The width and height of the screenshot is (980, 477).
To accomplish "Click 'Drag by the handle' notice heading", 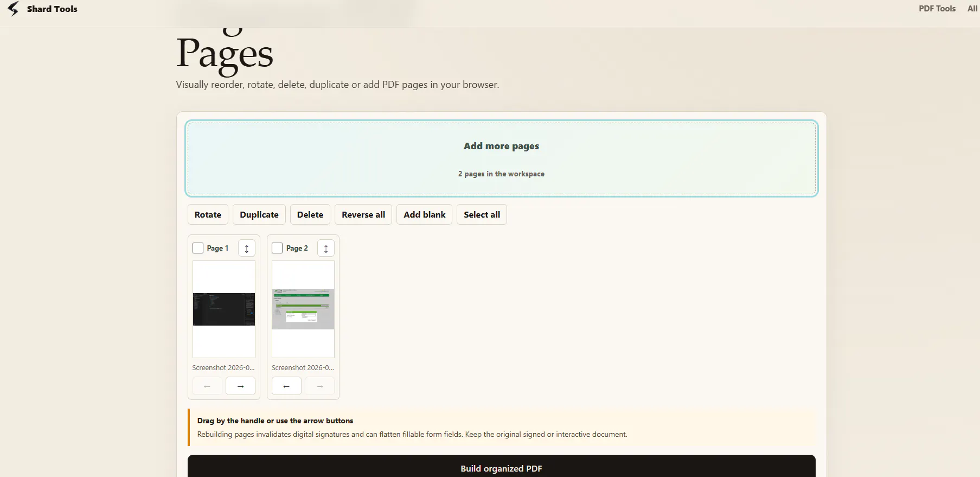I will [275, 421].
